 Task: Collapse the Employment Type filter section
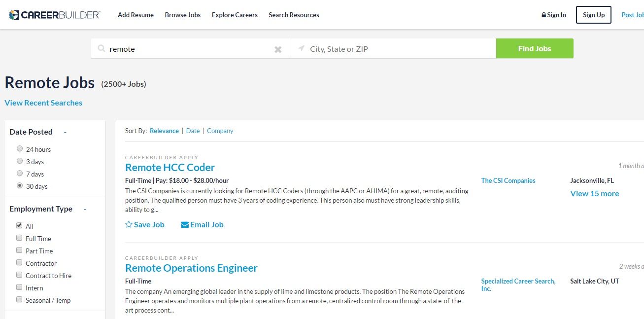click(x=85, y=209)
